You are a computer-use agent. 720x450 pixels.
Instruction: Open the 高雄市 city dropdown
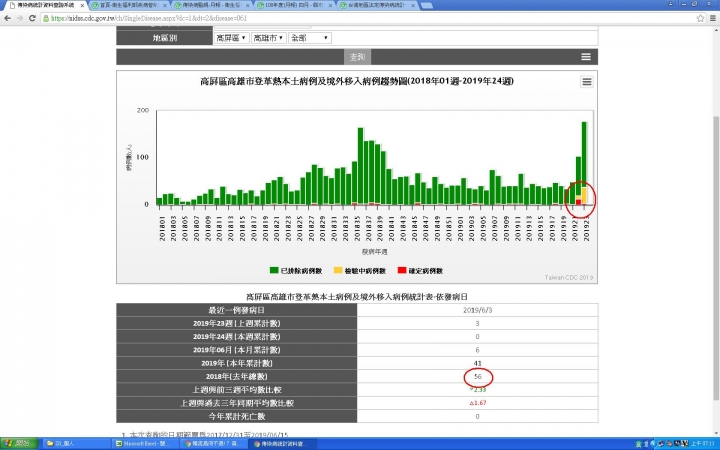[x=269, y=38]
